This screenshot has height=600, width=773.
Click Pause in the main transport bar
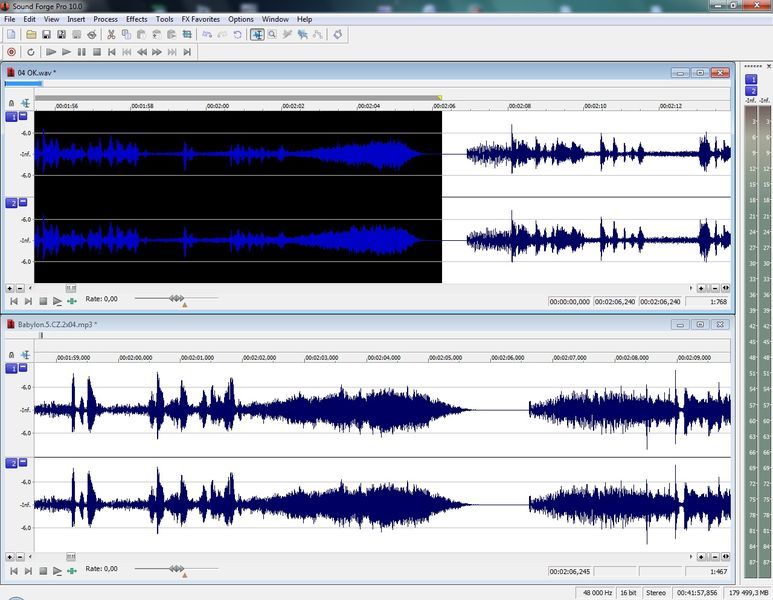(82, 52)
